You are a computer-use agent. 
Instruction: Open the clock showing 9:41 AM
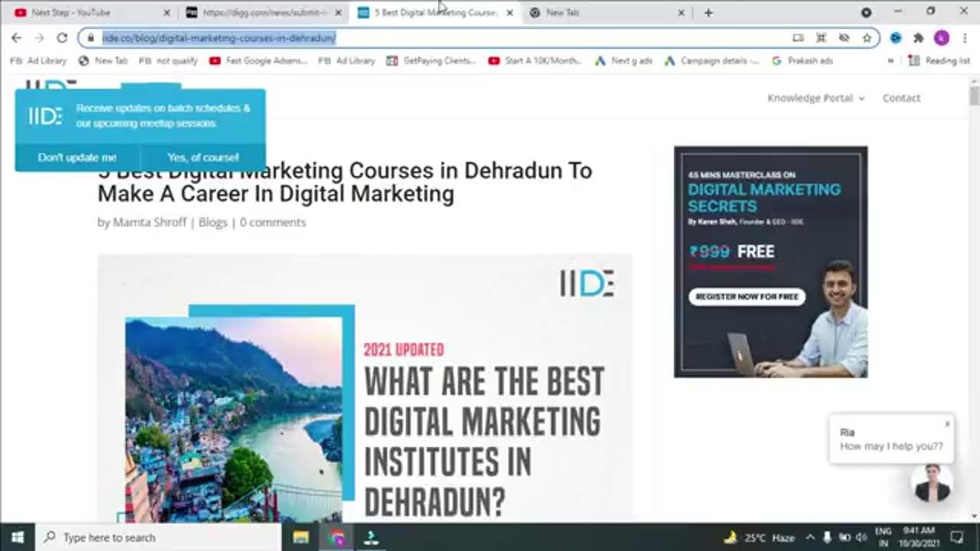point(919,537)
